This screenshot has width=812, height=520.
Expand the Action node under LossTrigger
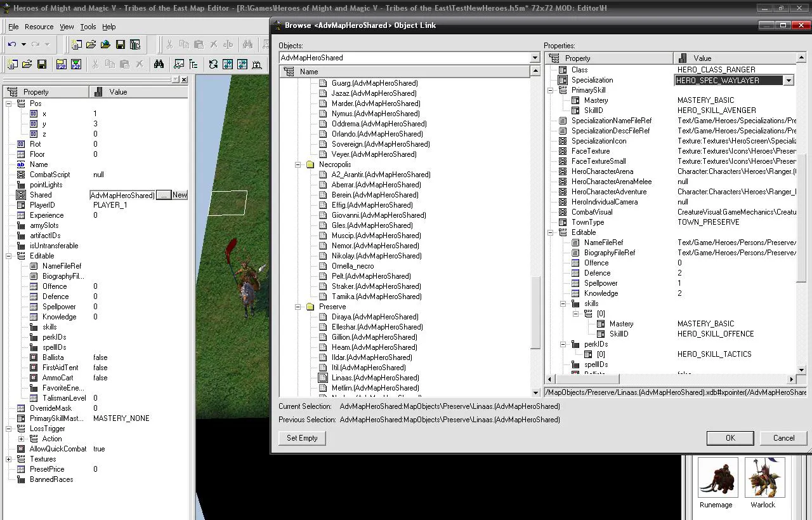[21, 439]
